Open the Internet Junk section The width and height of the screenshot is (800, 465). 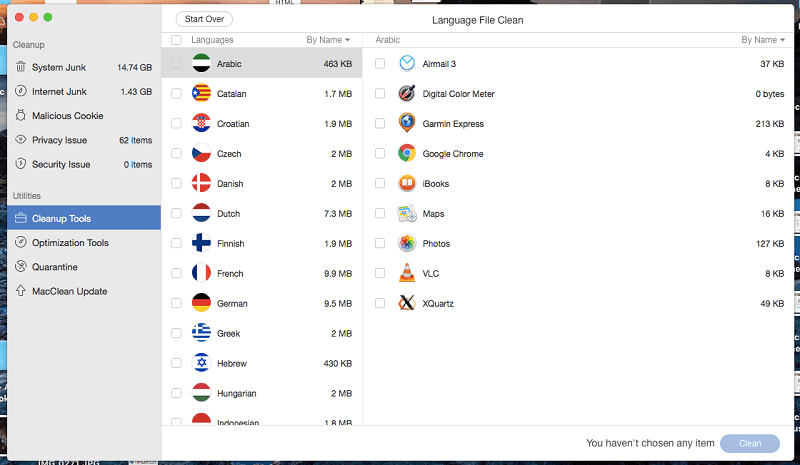point(84,91)
